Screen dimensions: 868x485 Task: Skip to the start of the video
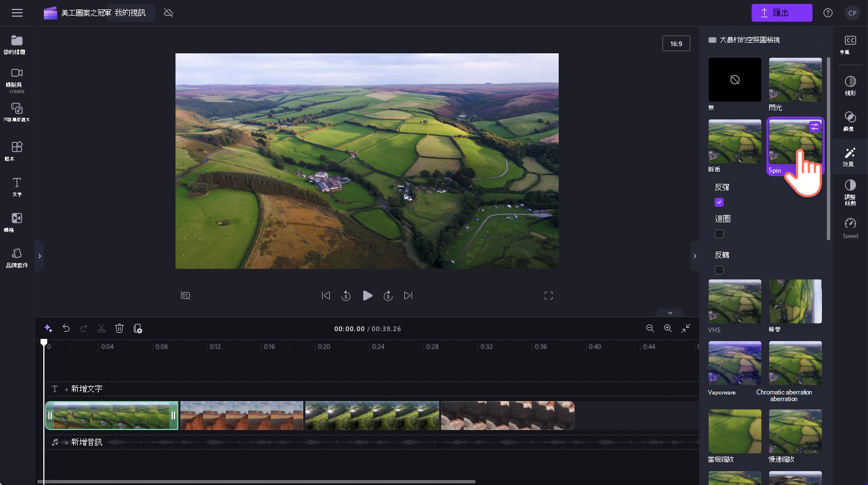tap(326, 296)
